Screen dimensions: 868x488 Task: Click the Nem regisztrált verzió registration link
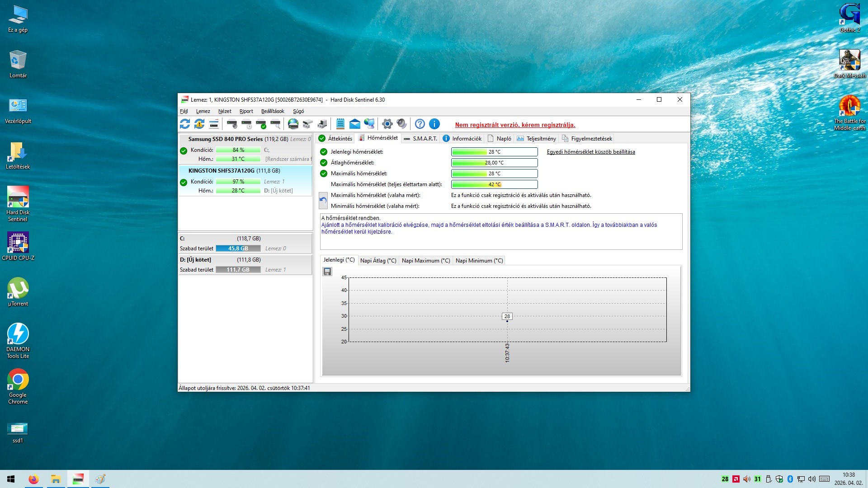(x=515, y=125)
